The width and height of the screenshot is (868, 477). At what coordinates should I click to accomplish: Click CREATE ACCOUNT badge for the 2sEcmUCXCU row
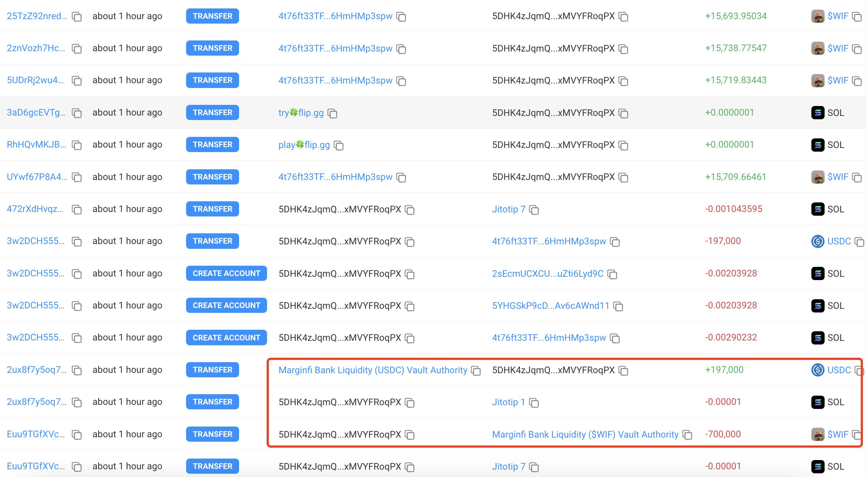[x=227, y=273]
